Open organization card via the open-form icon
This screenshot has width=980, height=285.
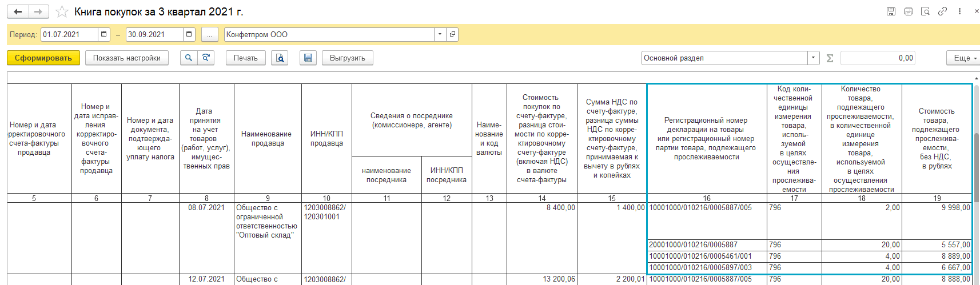click(x=452, y=34)
